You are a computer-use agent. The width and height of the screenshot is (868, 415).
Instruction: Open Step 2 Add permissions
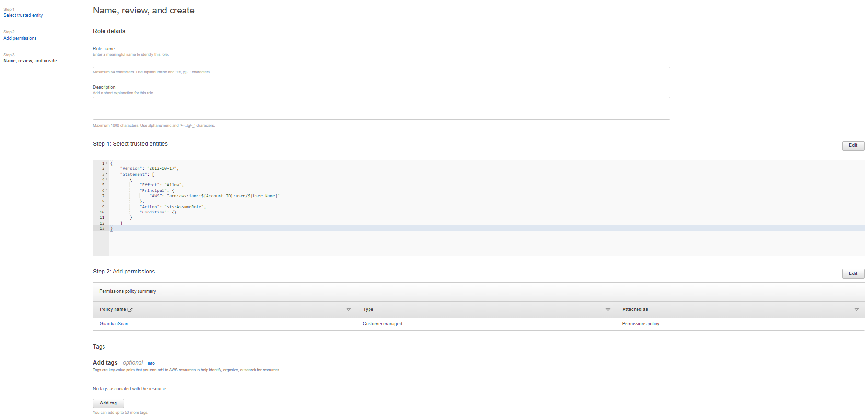(x=20, y=38)
